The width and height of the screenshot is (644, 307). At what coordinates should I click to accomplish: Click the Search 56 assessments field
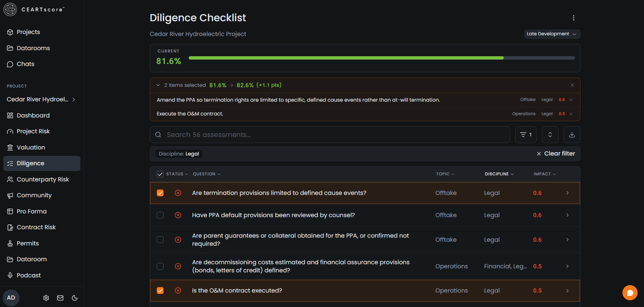[x=330, y=135]
